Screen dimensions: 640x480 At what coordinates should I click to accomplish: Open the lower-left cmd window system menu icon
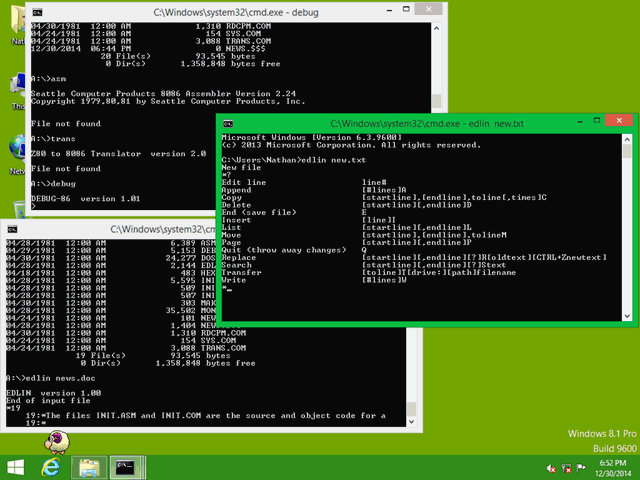(12, 229)
